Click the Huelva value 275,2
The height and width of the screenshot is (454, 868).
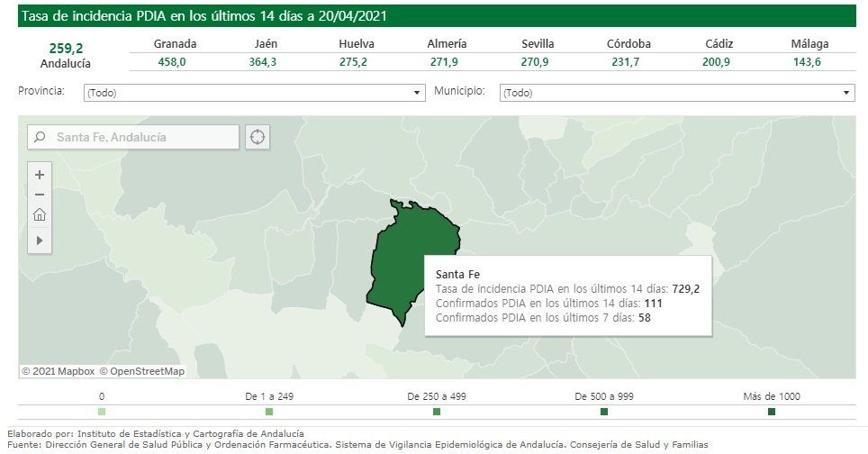point(353,62)
